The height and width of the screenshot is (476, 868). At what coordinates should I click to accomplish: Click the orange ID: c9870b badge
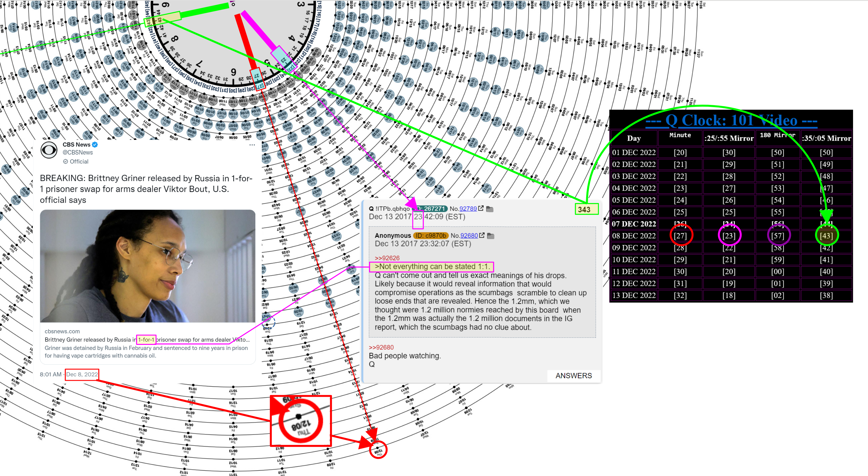pos(431,235)
